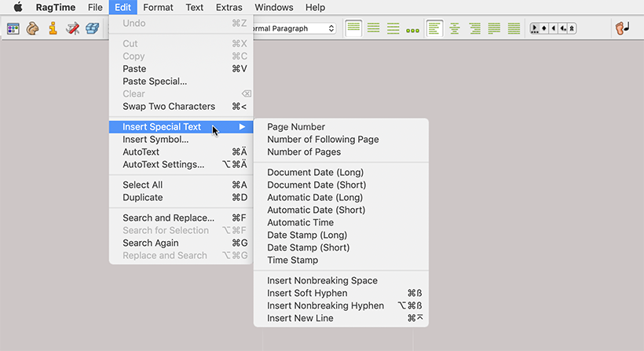Screen dimensions: 644x351
Task: Open the Apple menu
Action: [x=17, y=8]
